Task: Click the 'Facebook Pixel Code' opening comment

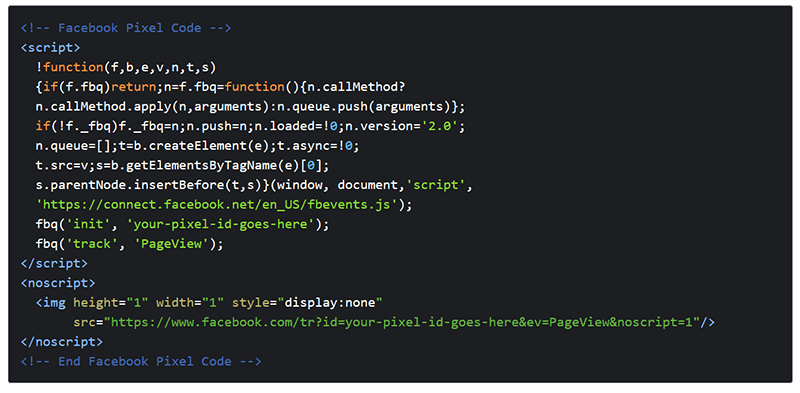Action: click(126, 28)
